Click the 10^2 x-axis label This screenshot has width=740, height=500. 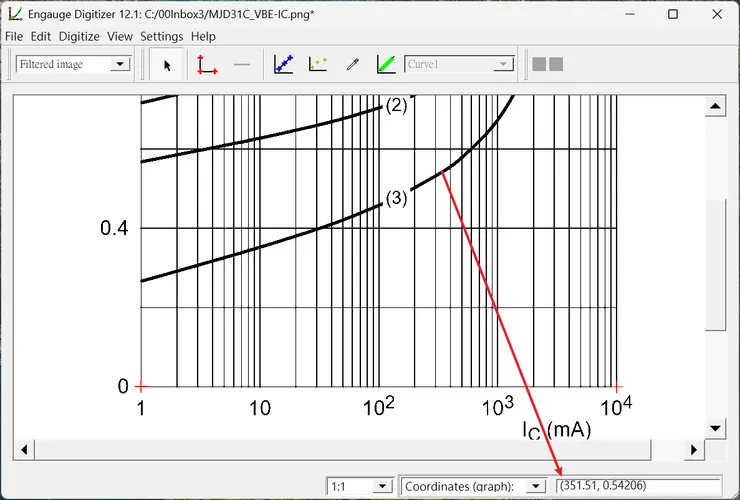pyautogui.click(x=378, y=406)
